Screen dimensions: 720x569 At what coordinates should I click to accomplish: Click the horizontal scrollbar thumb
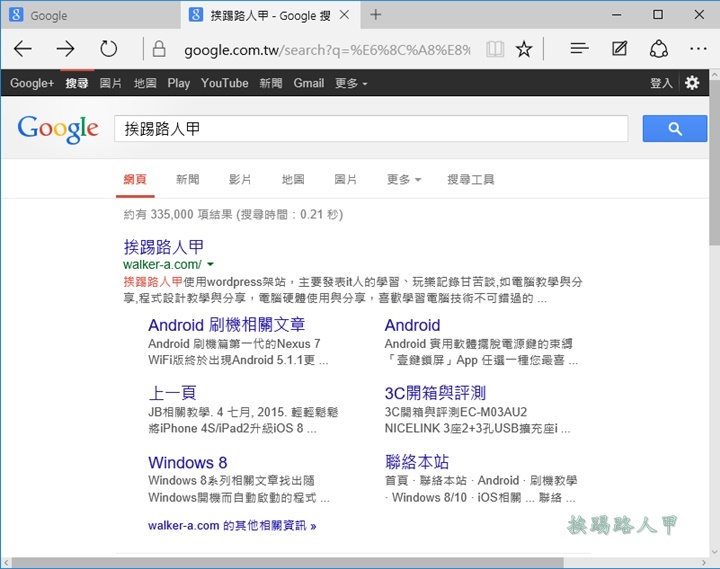coord(287,563)
